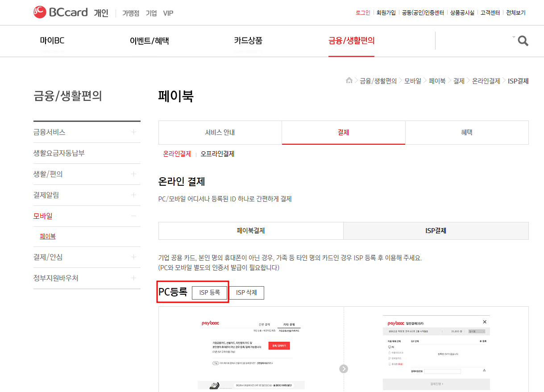Open the 이벤트/혜택 main menu
544x392 pixels.
pos(149,41)
